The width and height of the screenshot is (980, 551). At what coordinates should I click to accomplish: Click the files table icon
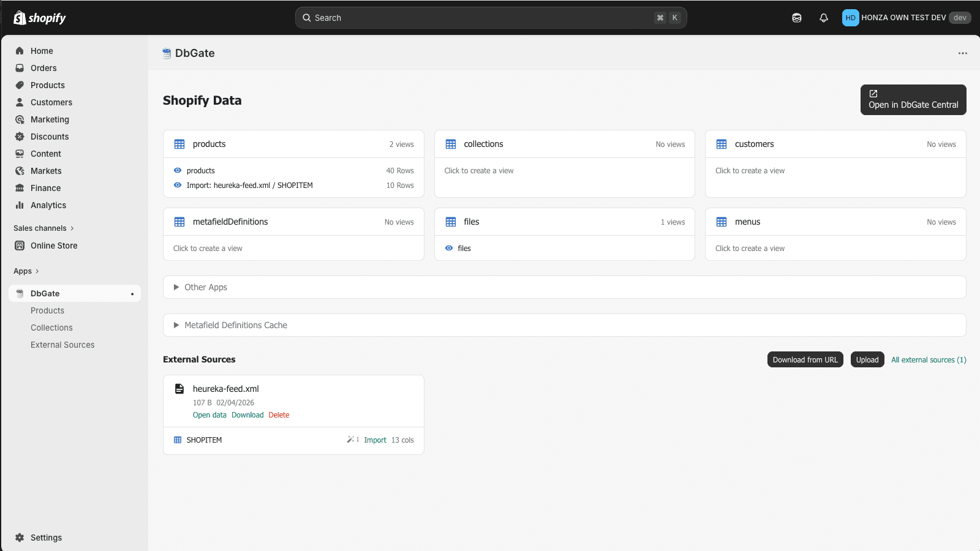(x=451, y=222)
